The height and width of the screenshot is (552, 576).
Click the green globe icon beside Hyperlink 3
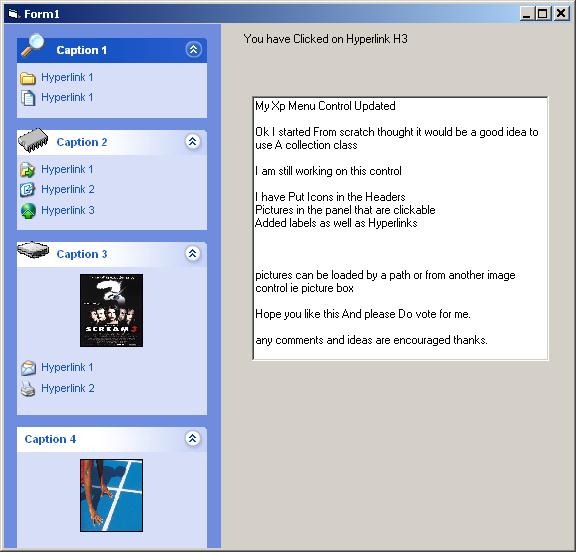28,211
